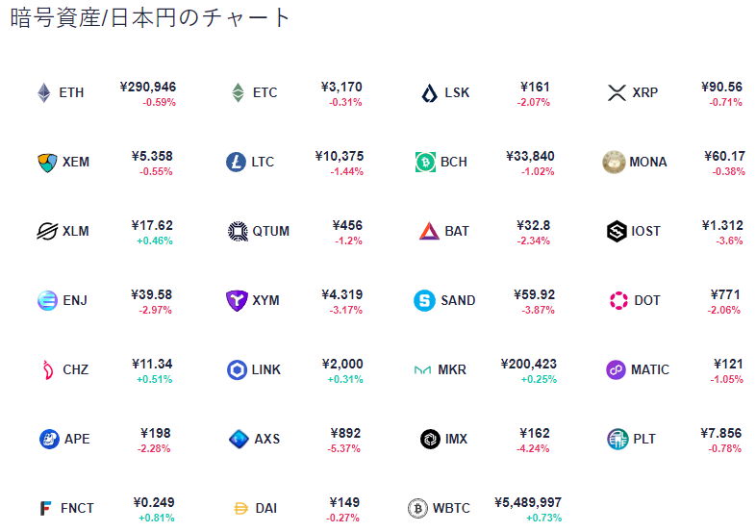The height and width of the screenshot is (532, 756).
Task: Click the Polkadot (DOT) icon
Action: click(x=618, y=300)
